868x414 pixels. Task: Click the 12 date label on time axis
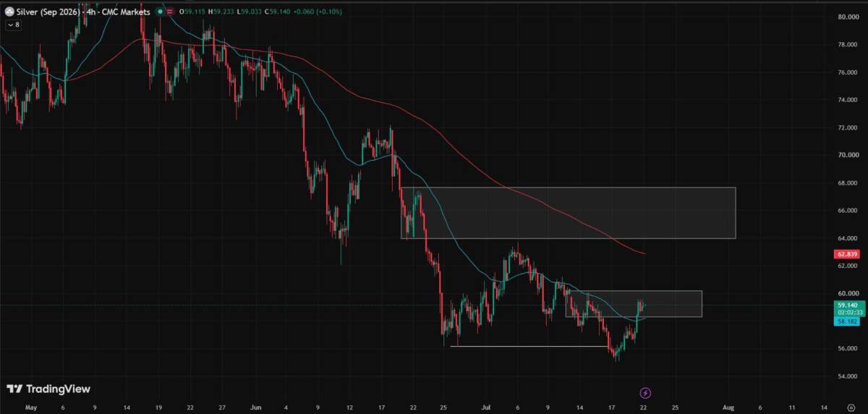[350, 408]
